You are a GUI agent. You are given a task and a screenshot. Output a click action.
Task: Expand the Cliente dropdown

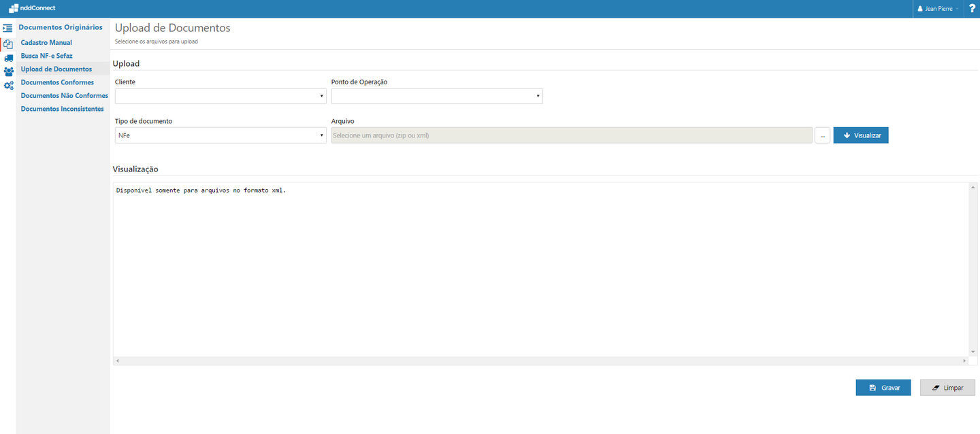[x=220, y=97]
